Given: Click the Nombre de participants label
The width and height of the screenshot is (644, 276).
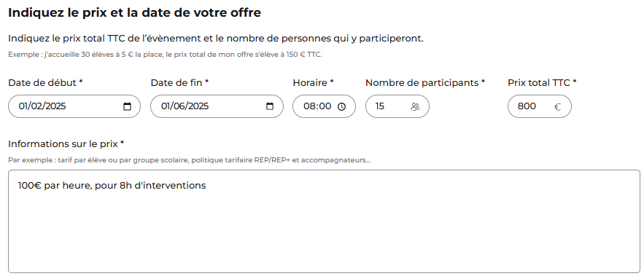Looking at the screenshot, I should click(425, 83).
